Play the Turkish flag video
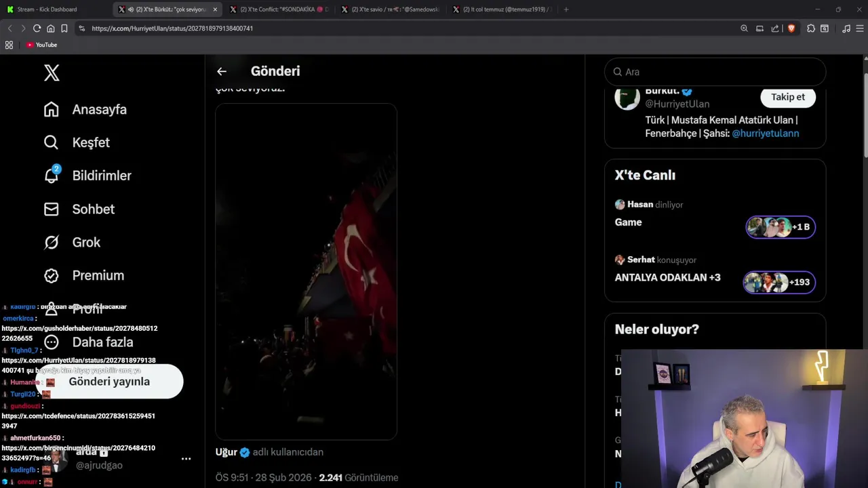 (306, 271)
